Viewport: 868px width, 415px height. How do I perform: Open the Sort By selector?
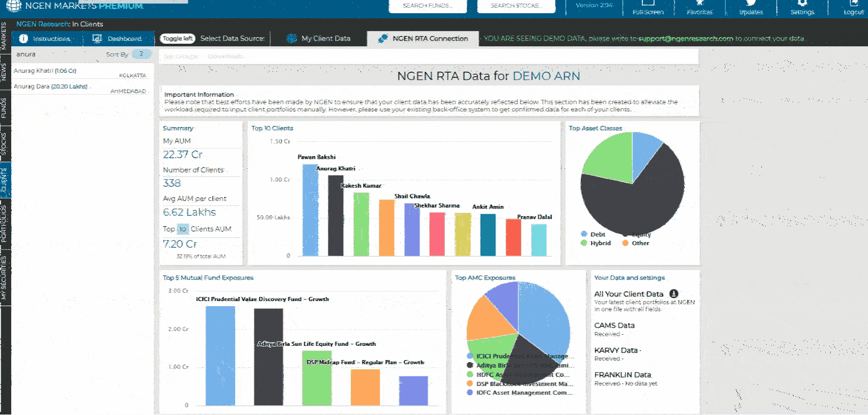141,54
